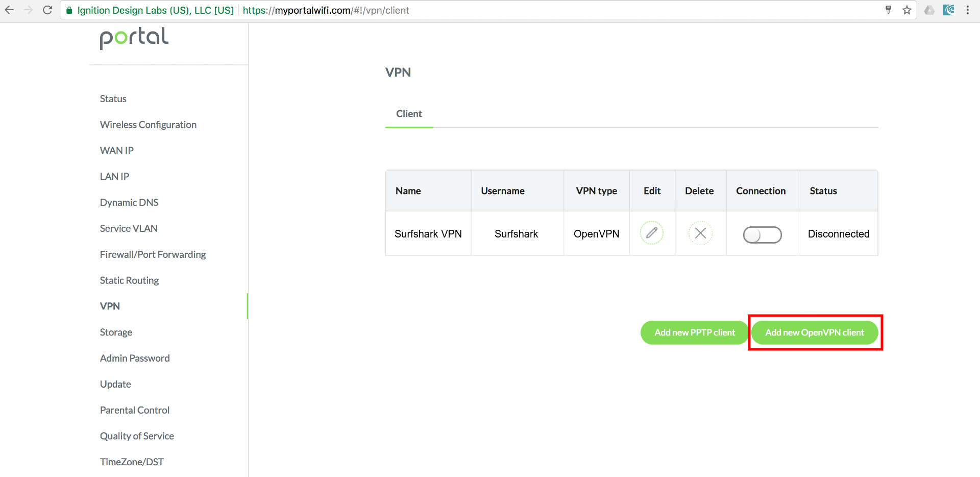
Task: Click the delete X icon for Surfshark VPN
Action: [700, 233]
